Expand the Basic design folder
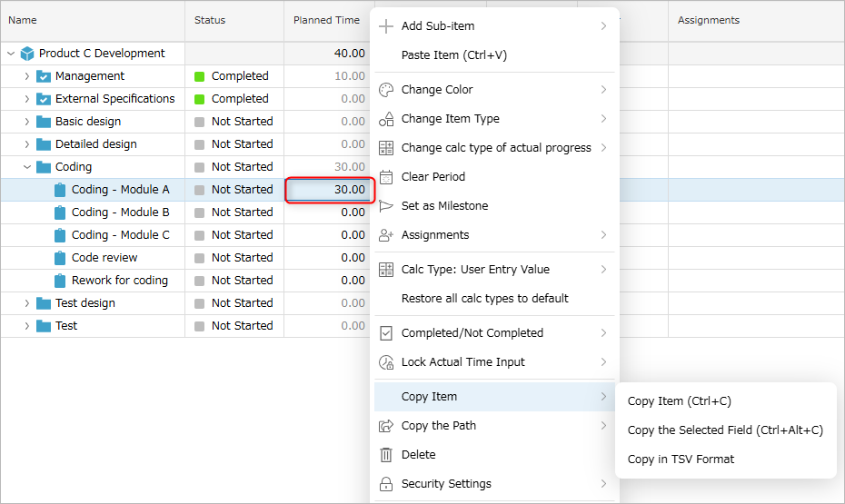 26,122
